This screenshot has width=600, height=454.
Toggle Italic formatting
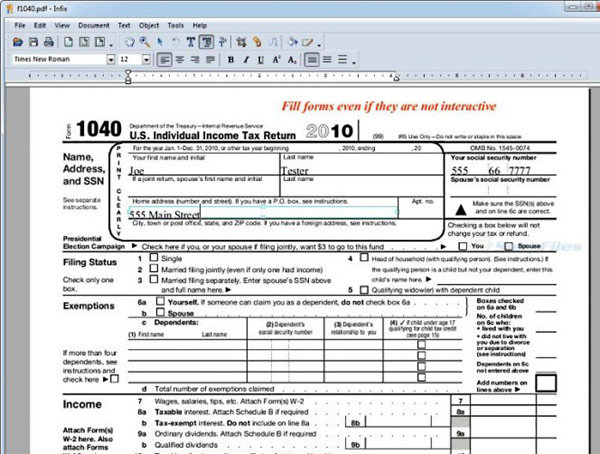click(x=246, y=60)
